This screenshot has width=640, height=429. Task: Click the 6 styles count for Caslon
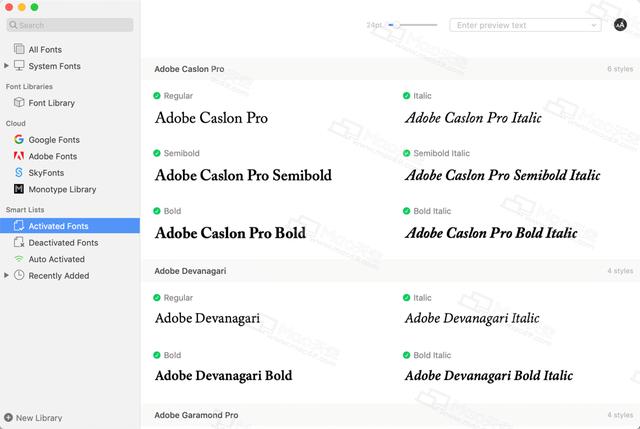[x=620, y=69]
